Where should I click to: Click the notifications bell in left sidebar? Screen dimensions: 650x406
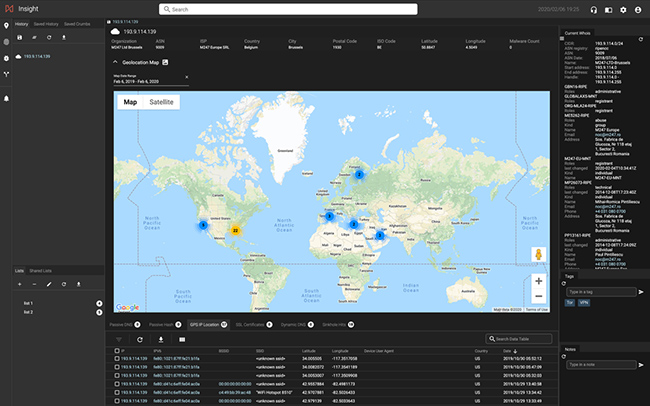(6, 98)
